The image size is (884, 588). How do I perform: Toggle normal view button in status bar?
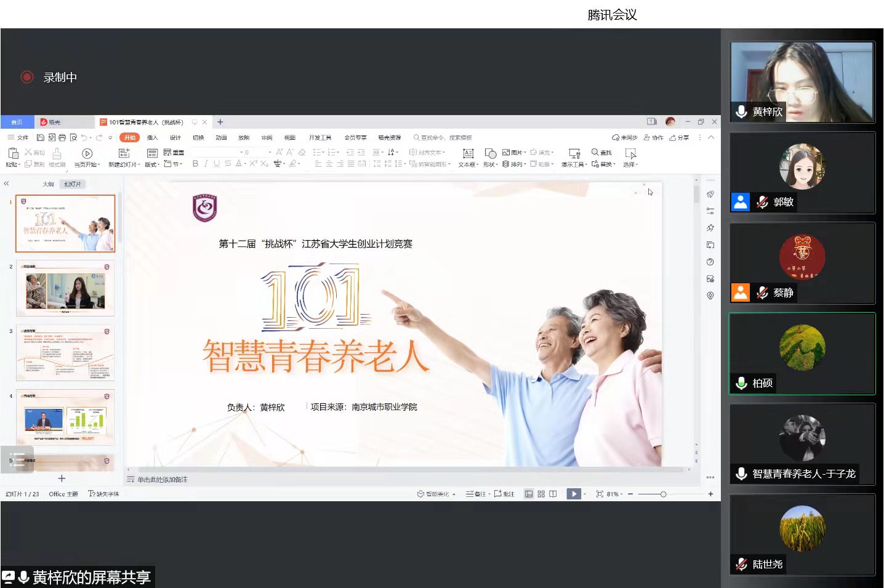coord(529,494)
